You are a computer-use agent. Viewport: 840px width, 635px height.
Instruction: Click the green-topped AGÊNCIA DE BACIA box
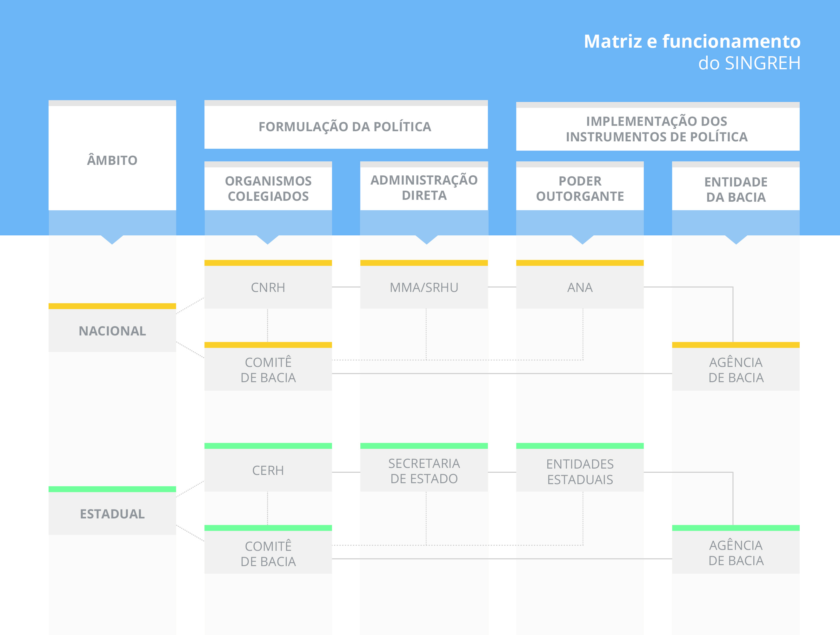(x=736, y=552)
